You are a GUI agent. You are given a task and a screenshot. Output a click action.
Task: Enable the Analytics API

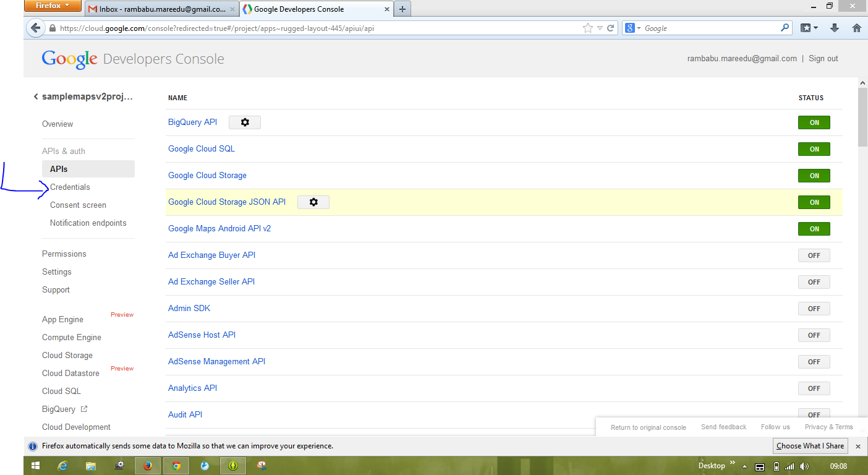(814, 388)
